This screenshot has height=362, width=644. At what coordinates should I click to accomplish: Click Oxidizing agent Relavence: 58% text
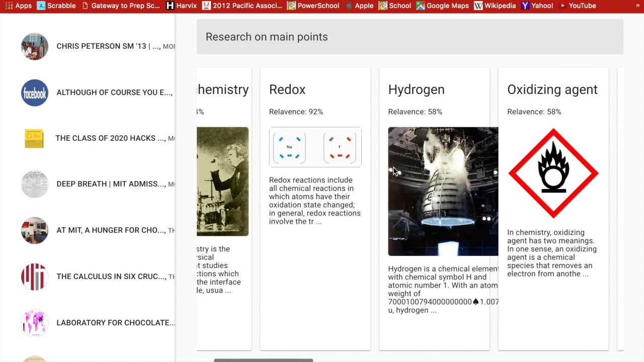534,112
